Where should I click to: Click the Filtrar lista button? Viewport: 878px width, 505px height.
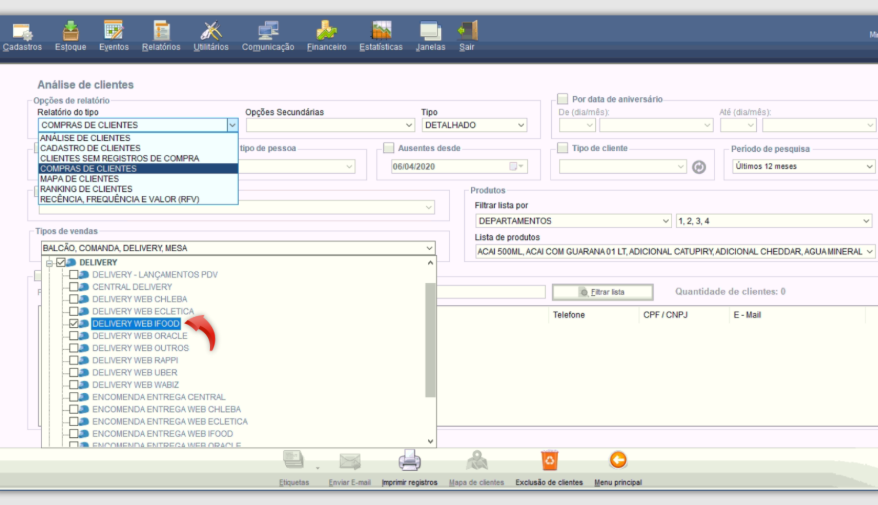coord(603,292)
